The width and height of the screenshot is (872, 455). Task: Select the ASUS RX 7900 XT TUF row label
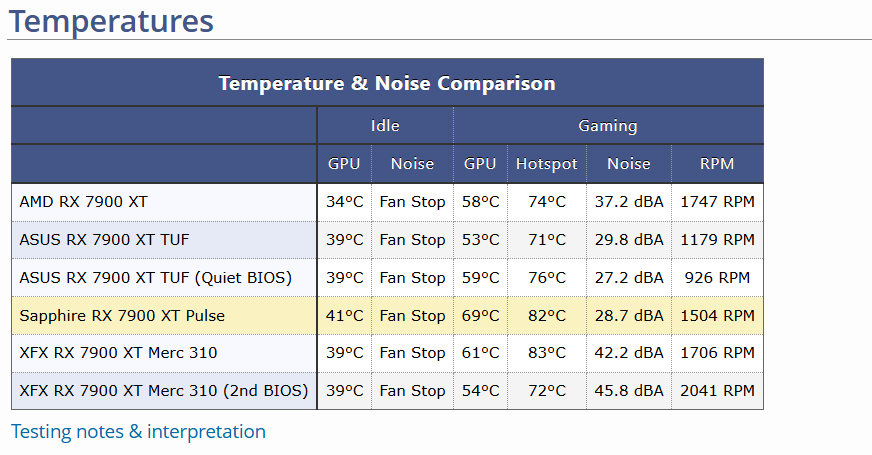pos(104,240)
